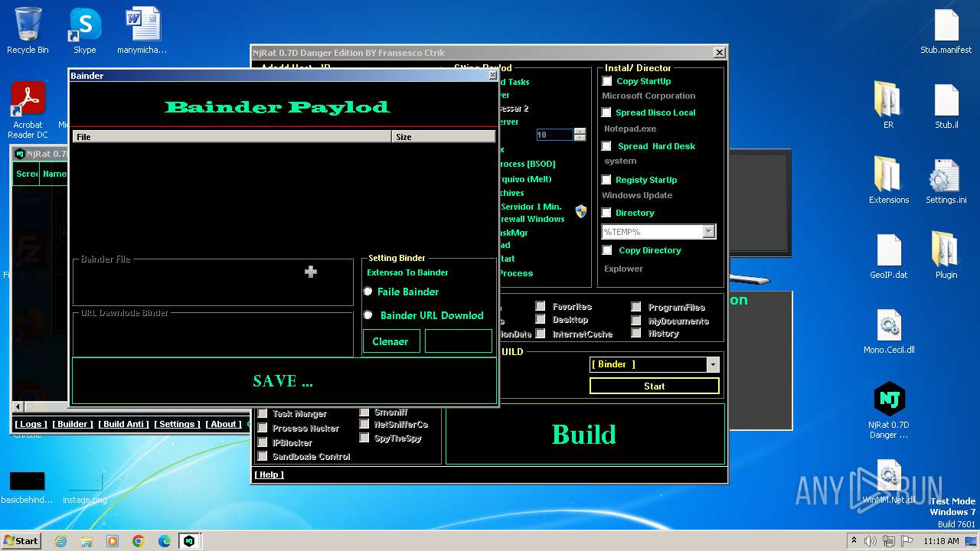Viewport: 980px width, 551px height.
Task: Open the [ Logs ] menu
Action: (31, 424)
